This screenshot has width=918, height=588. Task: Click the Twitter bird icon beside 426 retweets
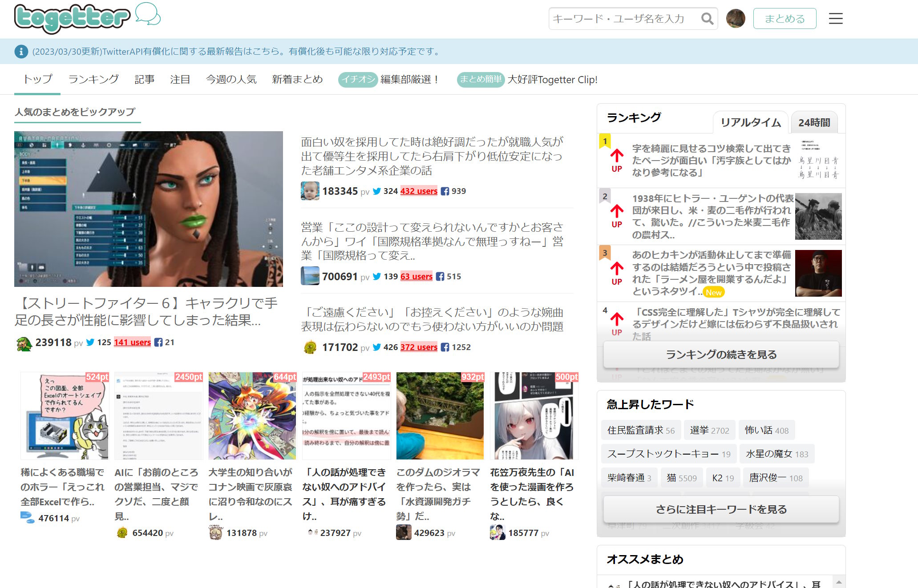376,347
